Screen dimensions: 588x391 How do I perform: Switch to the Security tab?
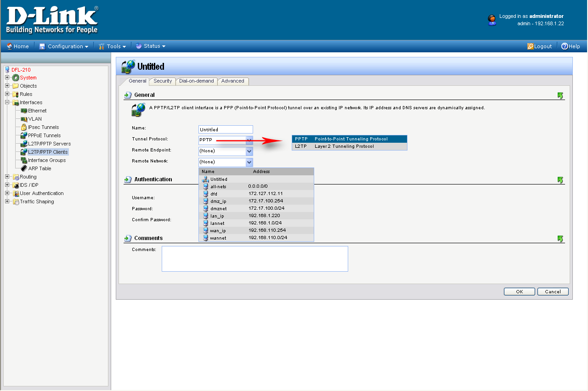point(163,81)
